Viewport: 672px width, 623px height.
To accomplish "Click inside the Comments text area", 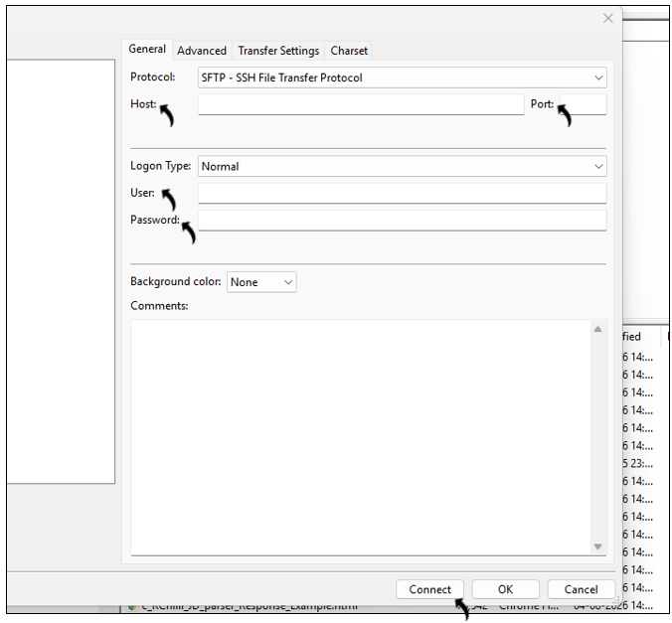I will (361, 437).
